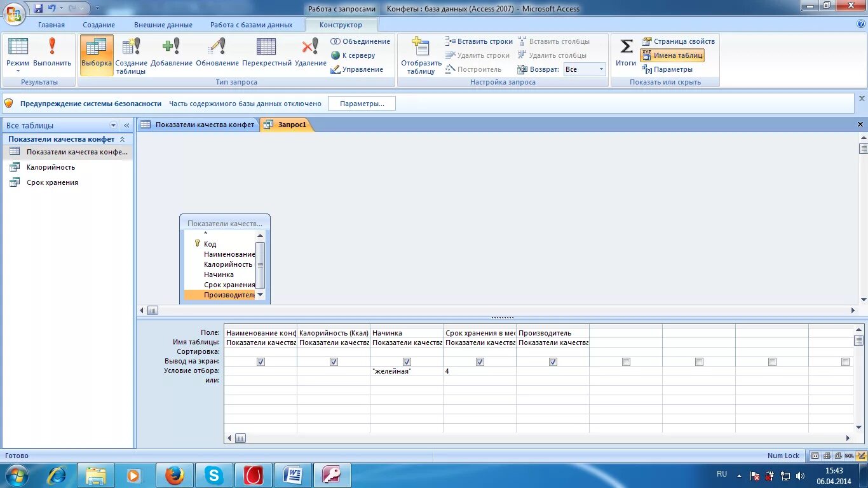
Task: Click Вставить строки
Action: click(479, 41)
